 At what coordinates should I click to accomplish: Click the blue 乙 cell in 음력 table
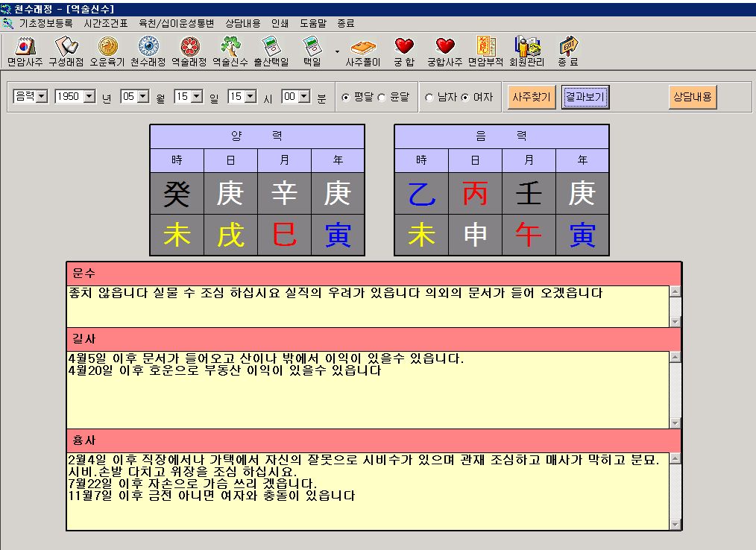pos(421,193)
